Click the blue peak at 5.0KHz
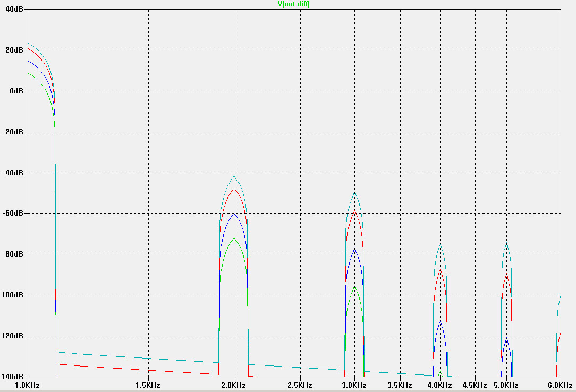This screenshot has width=576, height=392. point(506,338)
